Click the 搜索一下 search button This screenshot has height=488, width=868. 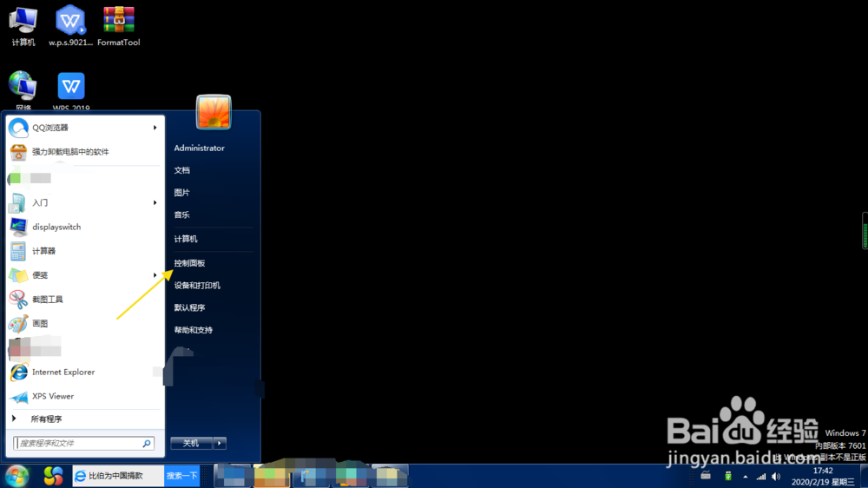tap(181, 476)
